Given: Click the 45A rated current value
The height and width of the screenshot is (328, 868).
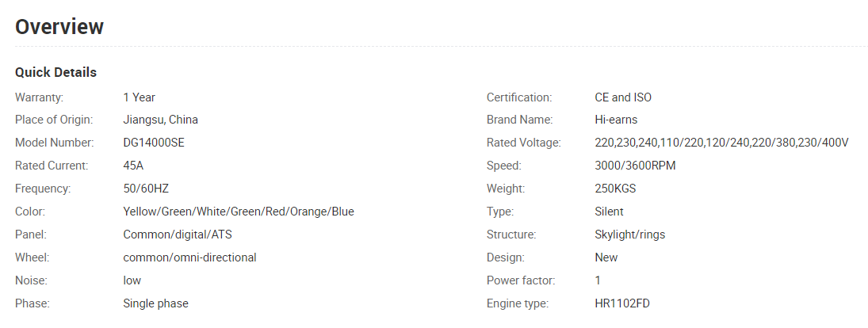Looking at the screenshot, I should click(x=133, y=166).
